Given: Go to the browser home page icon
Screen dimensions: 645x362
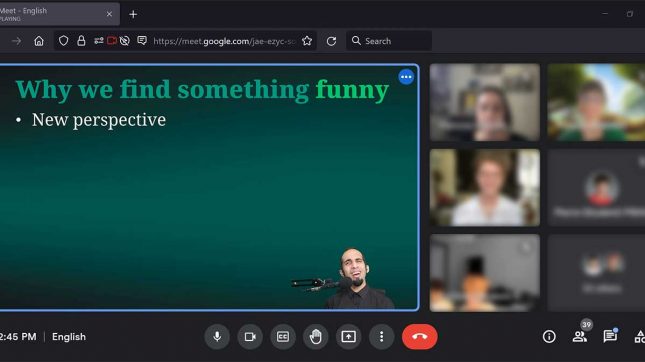Looking at the screenshot, I should [x=39, y=41].
